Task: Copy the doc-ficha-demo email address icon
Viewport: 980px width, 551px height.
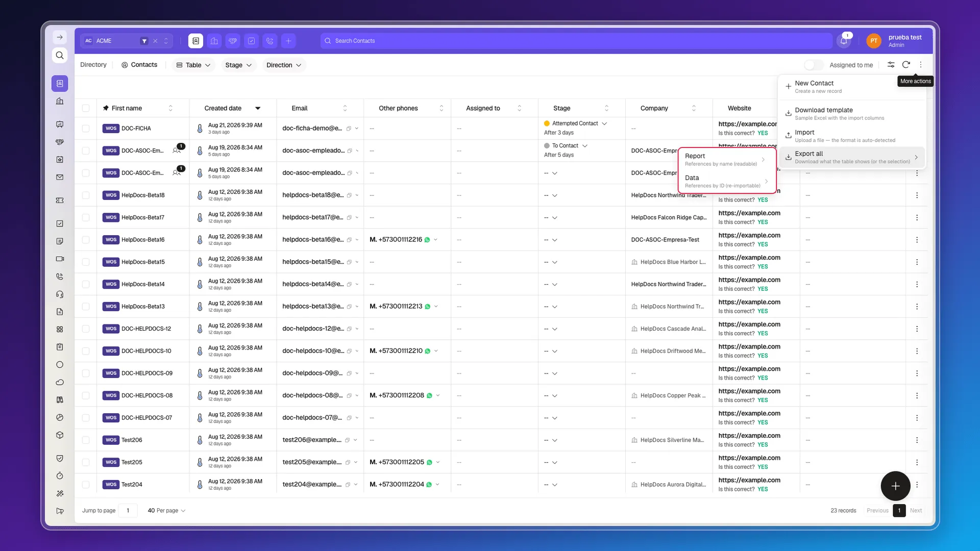Action: 349,129
